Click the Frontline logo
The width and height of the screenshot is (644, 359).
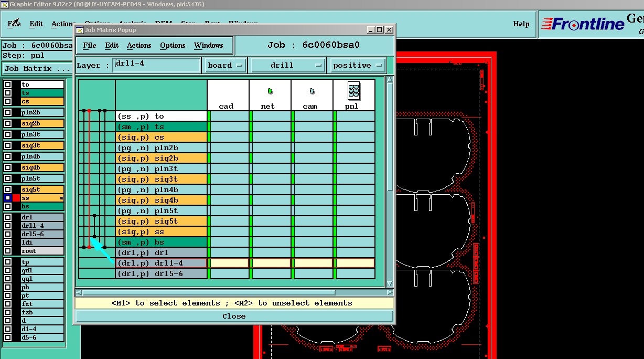coord(582,24)
